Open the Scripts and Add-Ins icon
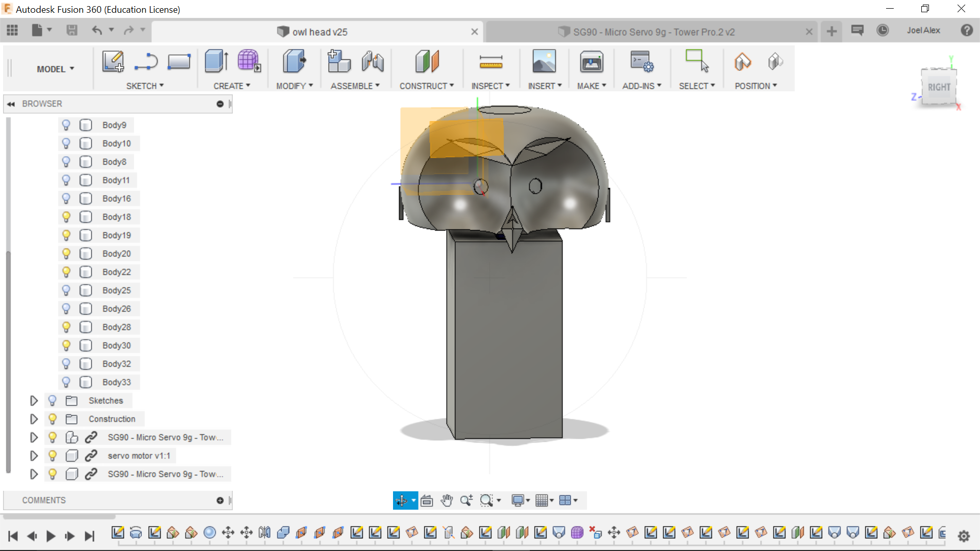This screenshot has height=551, width=980. 642,62
